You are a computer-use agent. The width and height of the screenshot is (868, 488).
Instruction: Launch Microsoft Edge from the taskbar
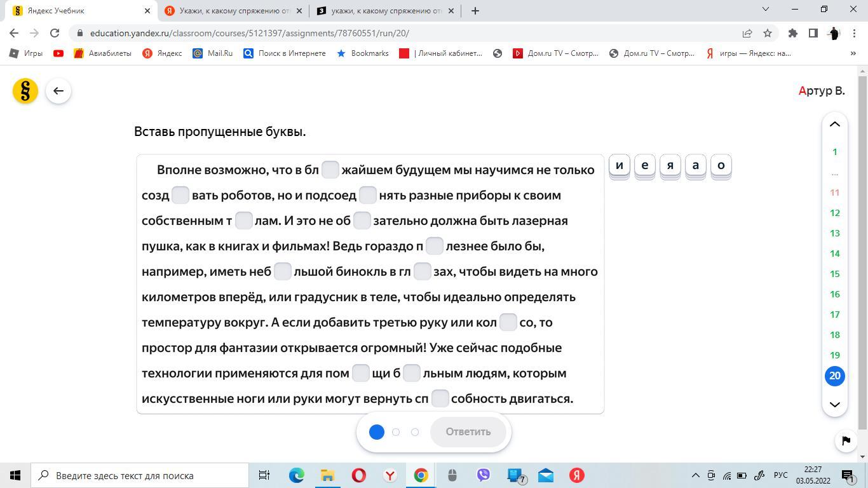[296, 475]
